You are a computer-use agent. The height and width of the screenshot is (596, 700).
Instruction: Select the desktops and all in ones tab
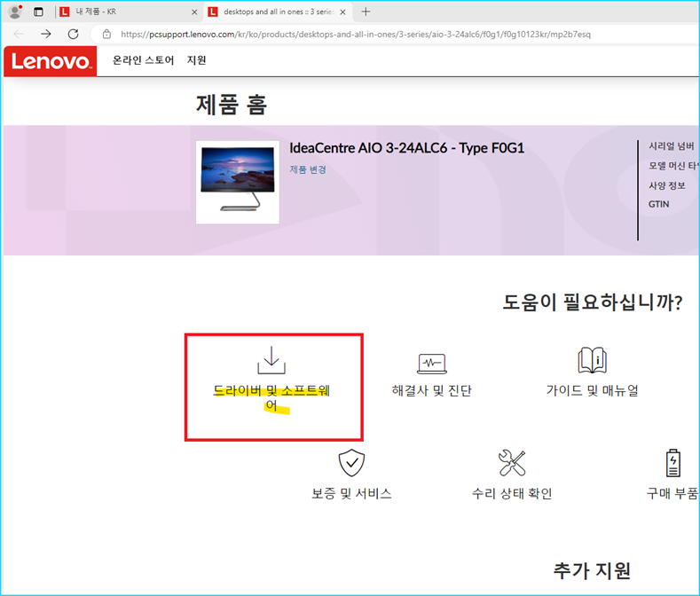pos(278,12)
